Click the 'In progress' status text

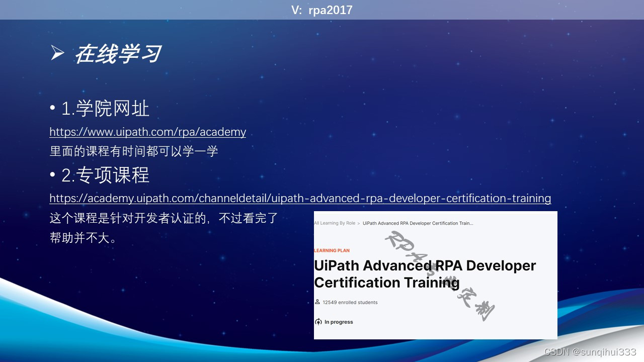pyautogui.click(x=339, y=322)
